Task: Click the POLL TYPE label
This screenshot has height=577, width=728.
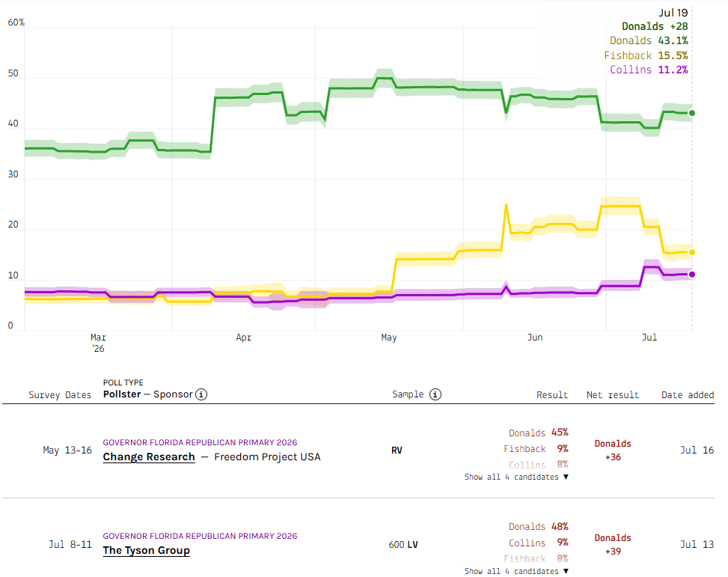Action: (123, 383)
